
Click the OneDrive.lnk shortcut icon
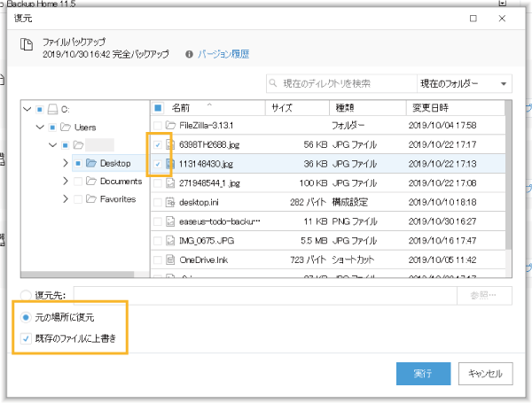[170, 260]
